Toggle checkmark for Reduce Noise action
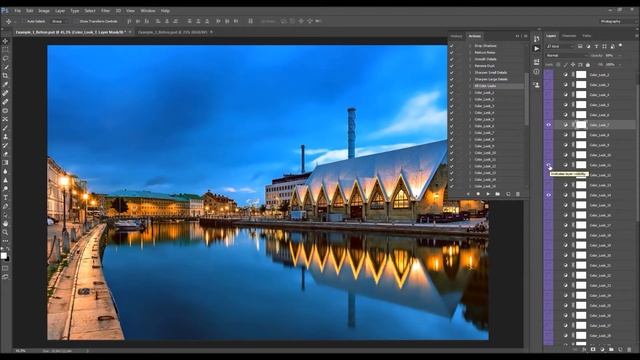 (x=452, y=53)
